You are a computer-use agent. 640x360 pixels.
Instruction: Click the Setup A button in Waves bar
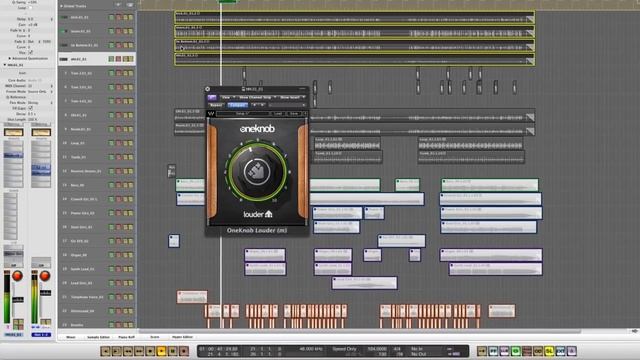click(x=242, y=114)
